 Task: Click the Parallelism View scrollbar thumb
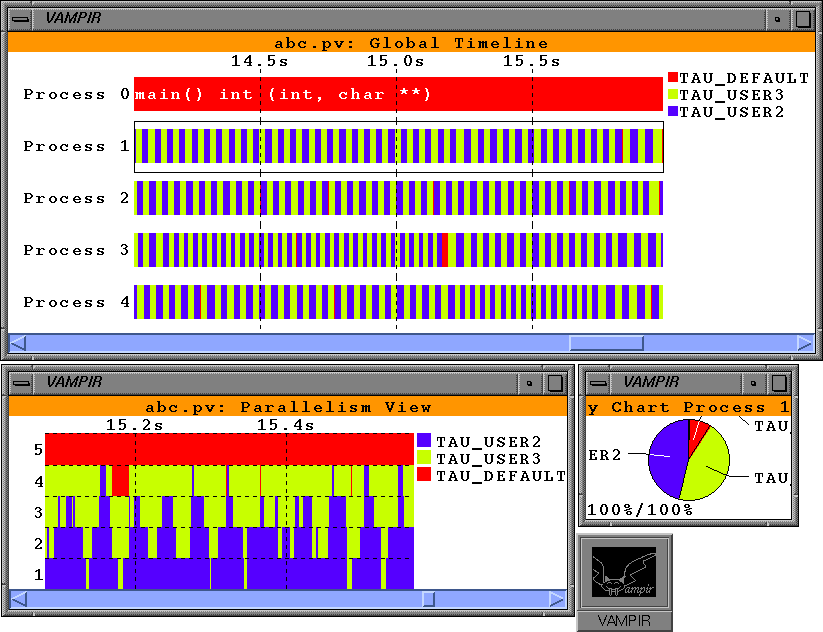428,599
